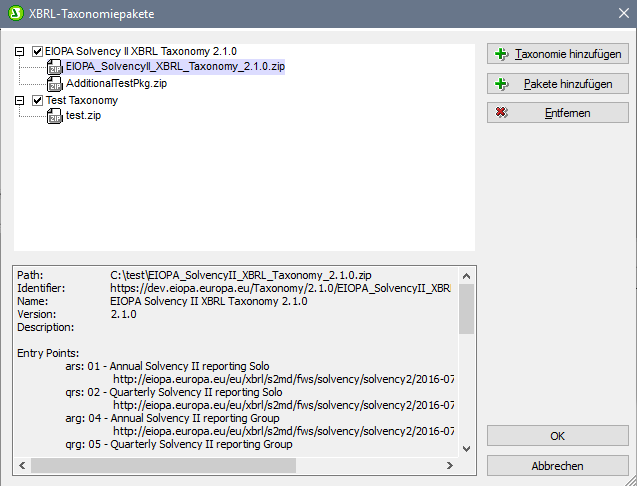The image size is (637, 486).
Task: Select the AdditionalTestPkg.zip tree entry
Action: 115,83
